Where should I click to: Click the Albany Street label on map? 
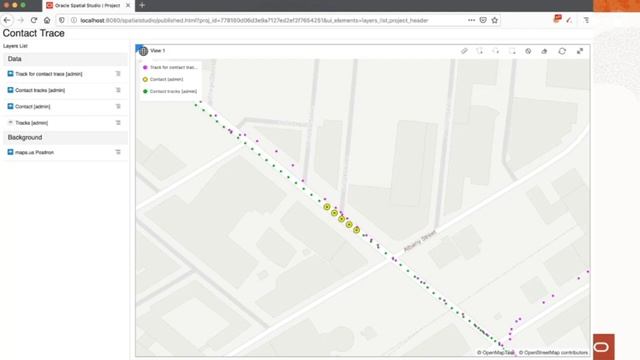pos(420,241)
